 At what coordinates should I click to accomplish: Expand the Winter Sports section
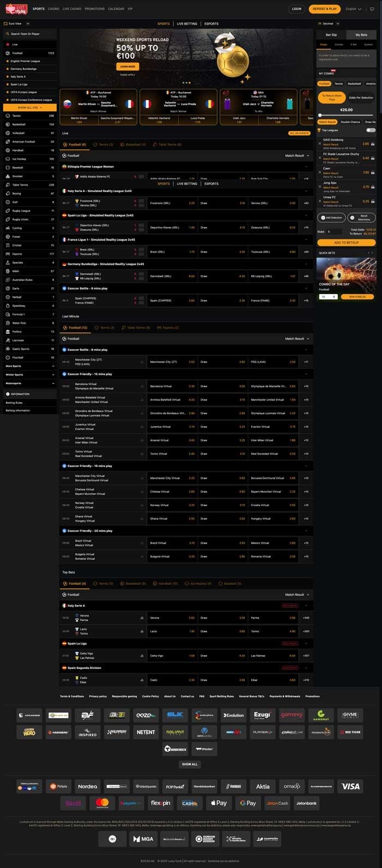point(29,375)
